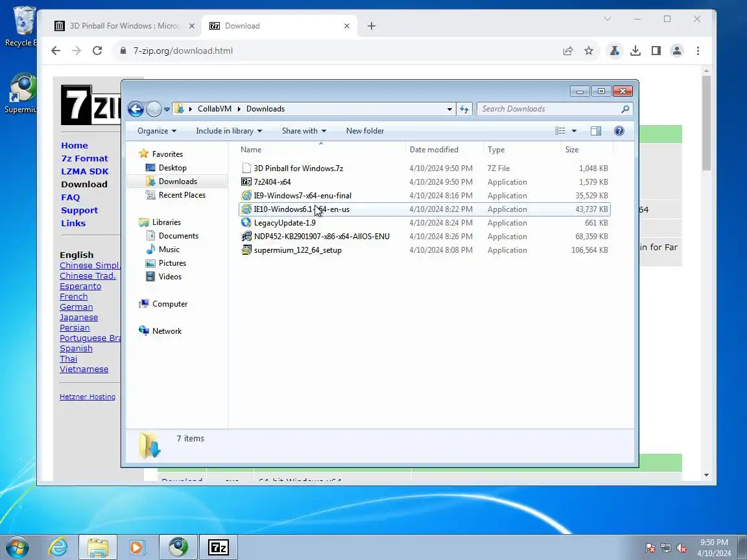The image size is (747, 560).
Task: Click Explorer's greyed Forward arrow button
Action: pyautogui.click(x=154, y=109)
